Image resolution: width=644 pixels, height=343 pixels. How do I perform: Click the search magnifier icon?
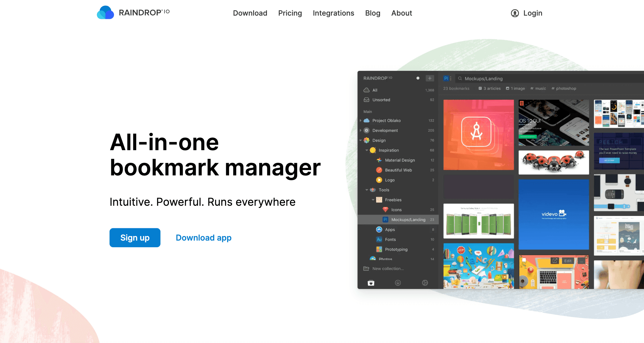click(460, 78)
